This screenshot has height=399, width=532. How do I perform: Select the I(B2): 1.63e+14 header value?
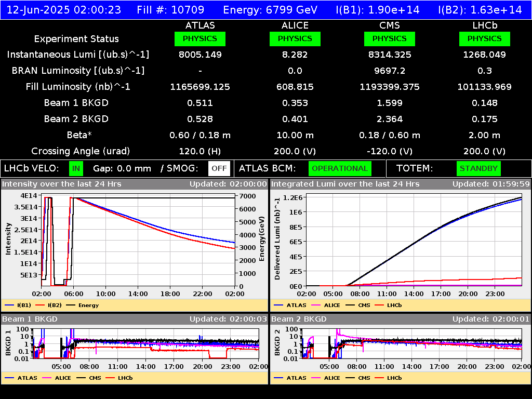click(x=480, y=10)
